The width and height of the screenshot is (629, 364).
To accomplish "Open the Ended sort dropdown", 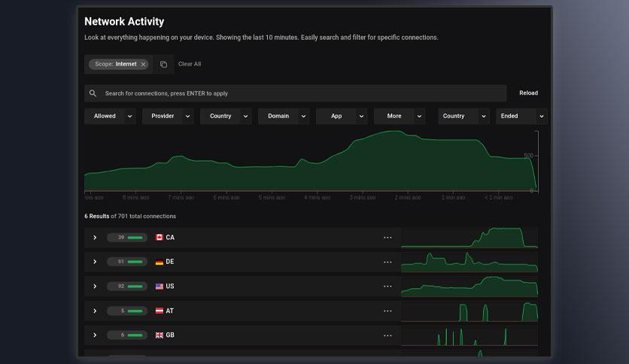I will [x=521, y=116].
